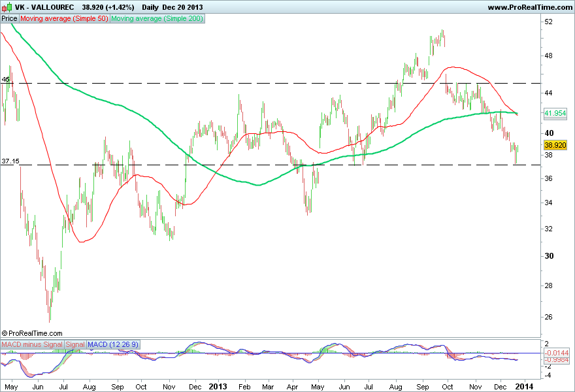Screen dimensions: 575x392
Task: Click the Daily timeframe text
Action: click(150, 7)
